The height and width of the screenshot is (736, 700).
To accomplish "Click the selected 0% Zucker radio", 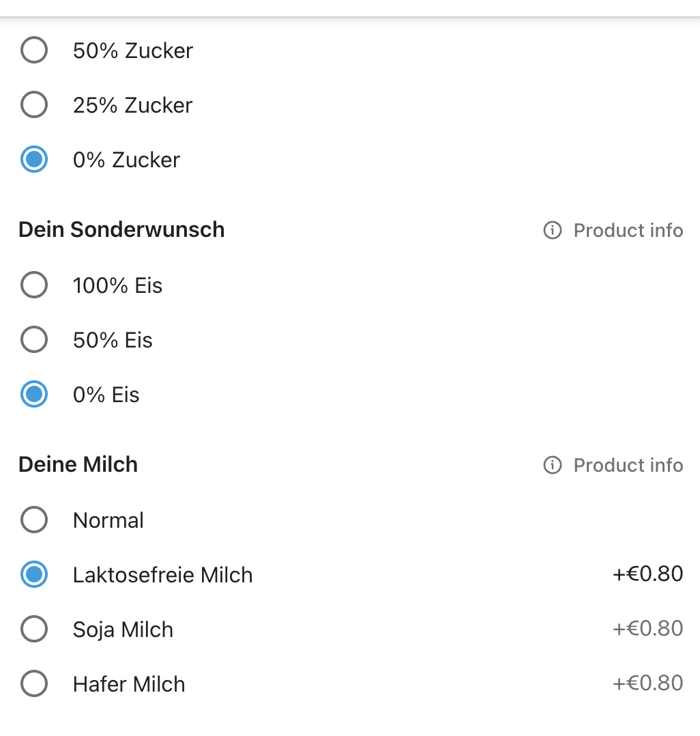I will [34, 160].
